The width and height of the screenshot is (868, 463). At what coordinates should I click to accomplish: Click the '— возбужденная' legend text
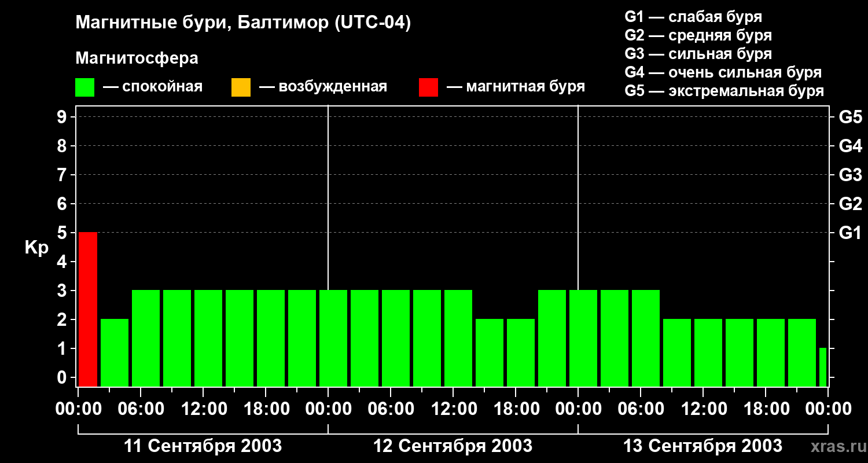coord(323,87)
